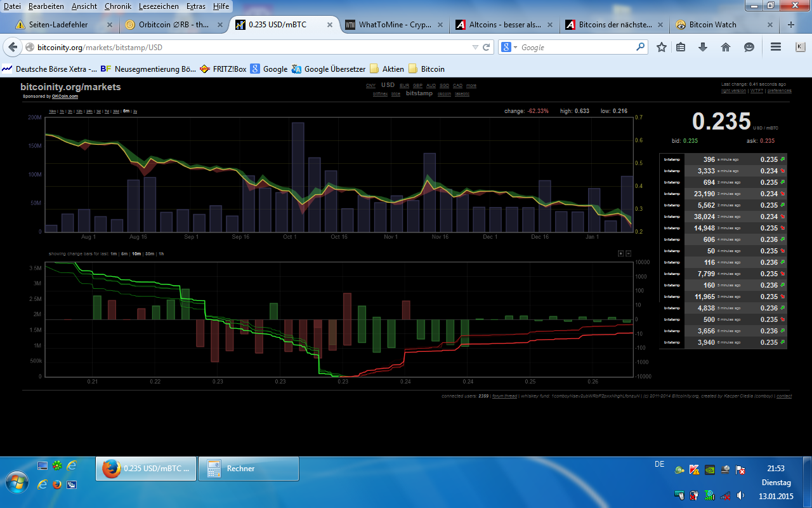This screenshot has height=508, width=812.
Task: Switch price chart timespan to 2y
Action: pyautogui.click(x=135, y=111)
